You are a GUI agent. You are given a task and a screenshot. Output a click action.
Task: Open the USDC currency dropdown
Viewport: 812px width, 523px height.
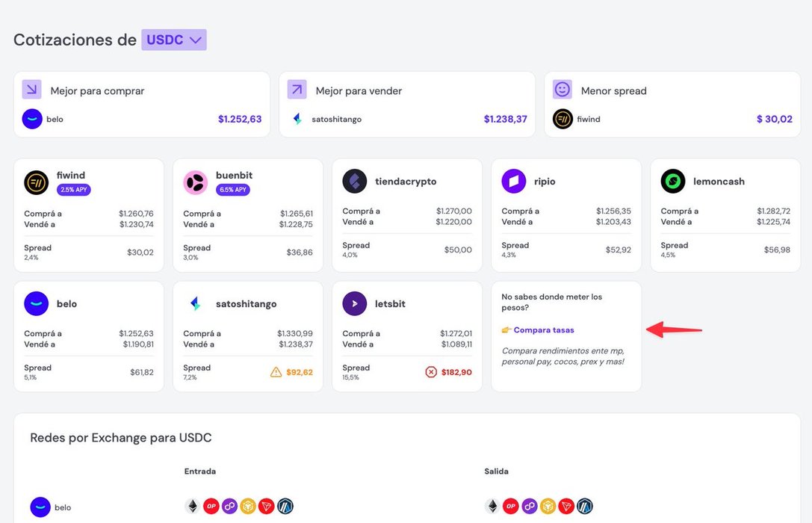pos(174,40)
